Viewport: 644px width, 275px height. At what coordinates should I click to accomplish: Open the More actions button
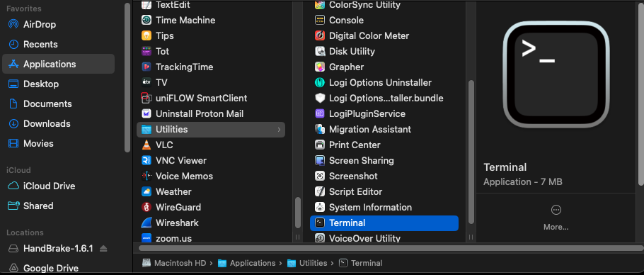tap(556, 210)
